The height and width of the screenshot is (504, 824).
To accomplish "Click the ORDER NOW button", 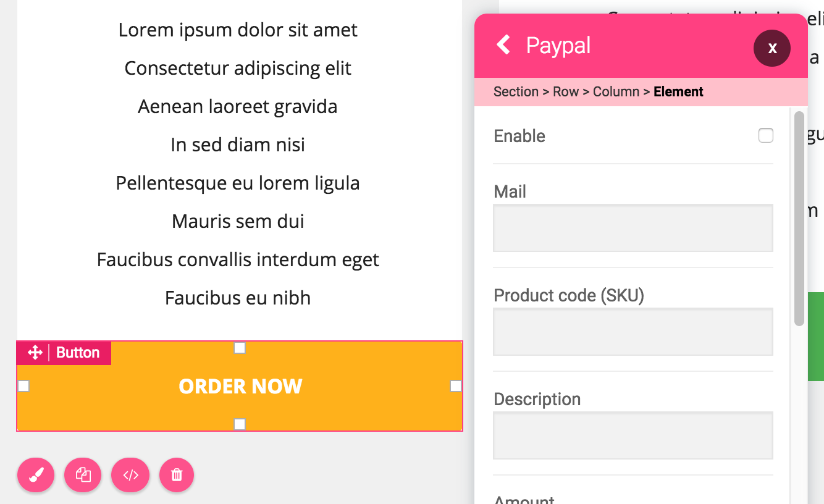I will click(240, 387).
